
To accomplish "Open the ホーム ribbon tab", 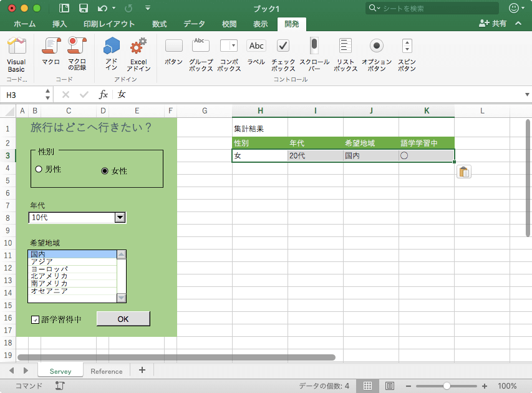I will pyautogui.click(x=24, y=24).
